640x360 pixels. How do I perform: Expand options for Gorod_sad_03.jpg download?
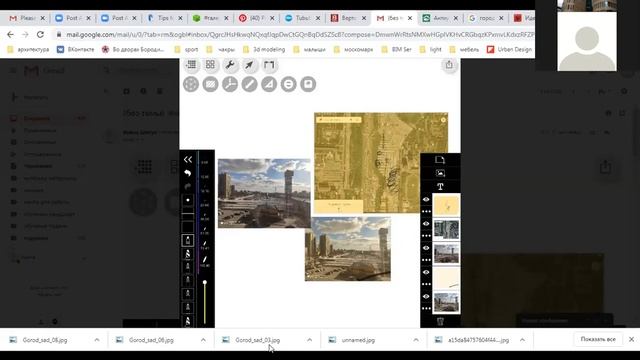tap(309, 340)
